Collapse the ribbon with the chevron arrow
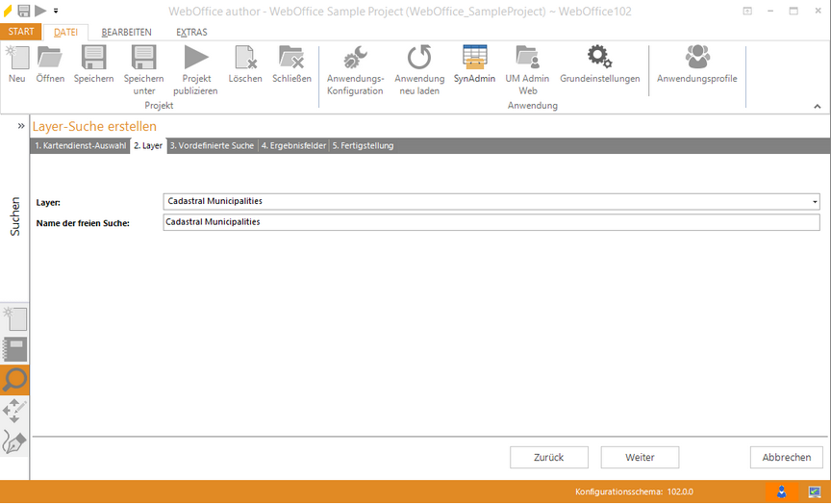831x504 pixels. 818,106
